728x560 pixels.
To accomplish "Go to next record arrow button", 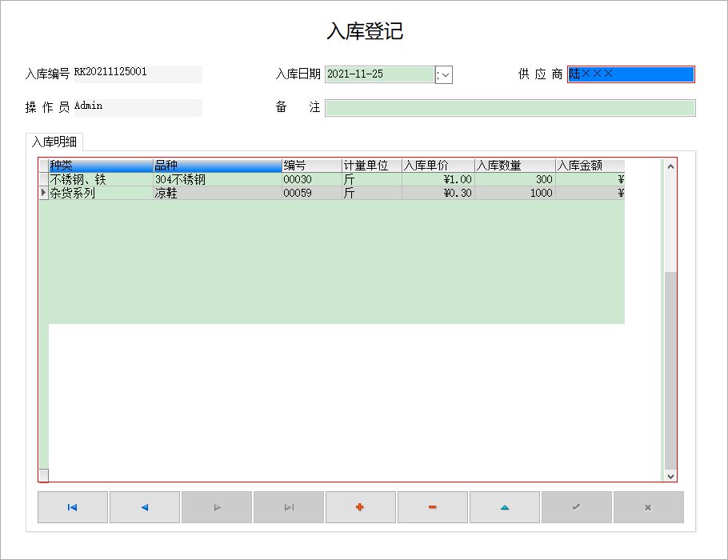I will click(x=217, y=507).
